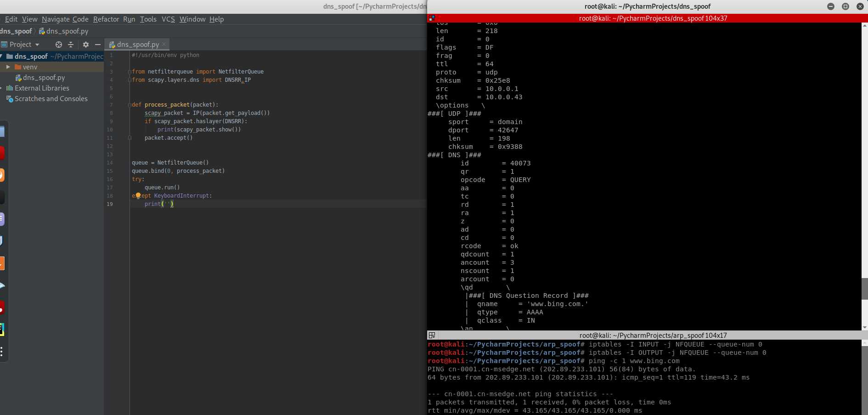The width and height of the screenshot is (868, 415).
Task: Click the '10.0.0.43' dst value in terminal
Action: pyautogui.click(x=504, y=97)
